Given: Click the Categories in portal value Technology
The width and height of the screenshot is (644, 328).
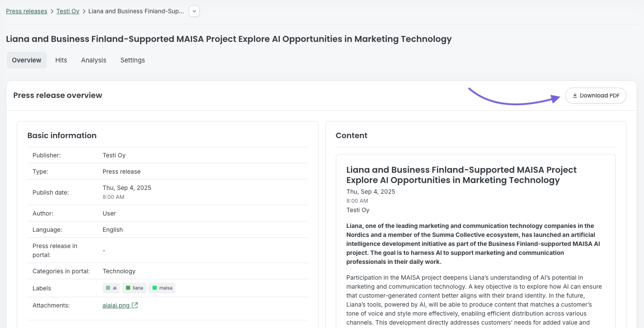Looking at the screenshot, I should tap(119, 271).
